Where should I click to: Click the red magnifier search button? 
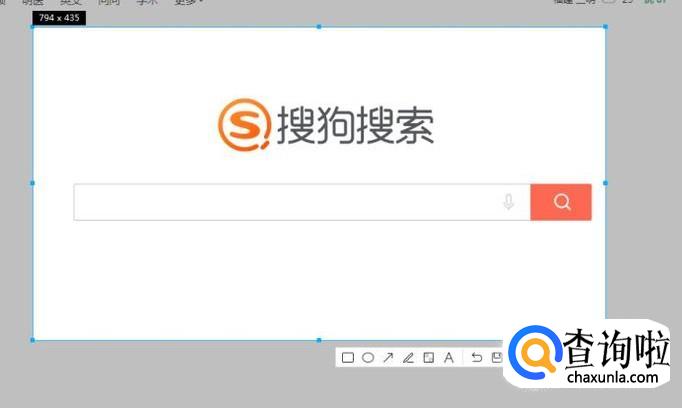click(561, 202)
